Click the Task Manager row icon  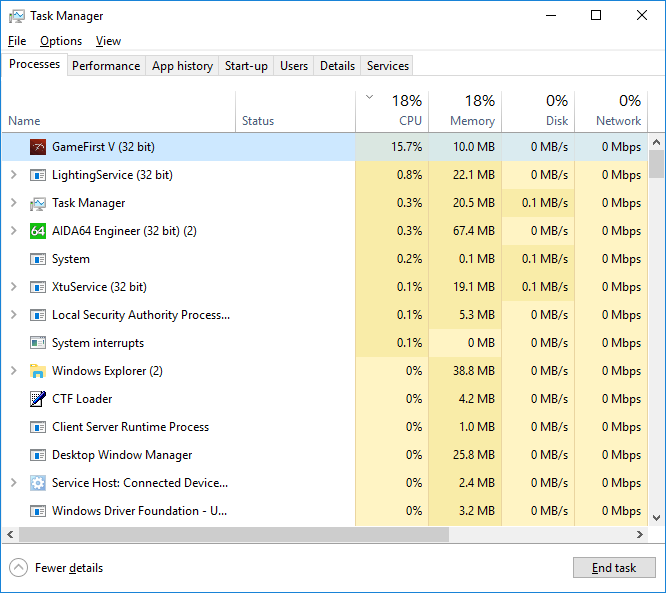pos(38,203)
